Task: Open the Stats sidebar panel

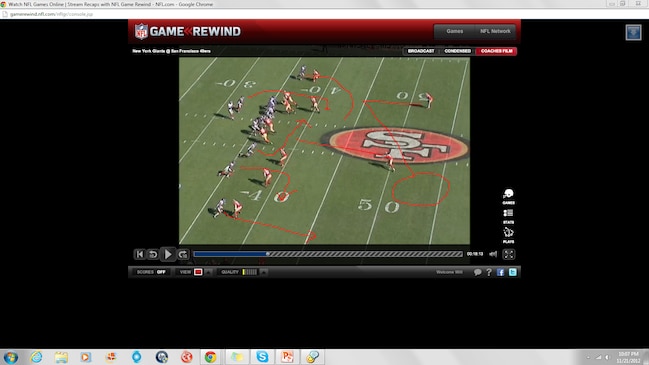Action: coord(508,216)
